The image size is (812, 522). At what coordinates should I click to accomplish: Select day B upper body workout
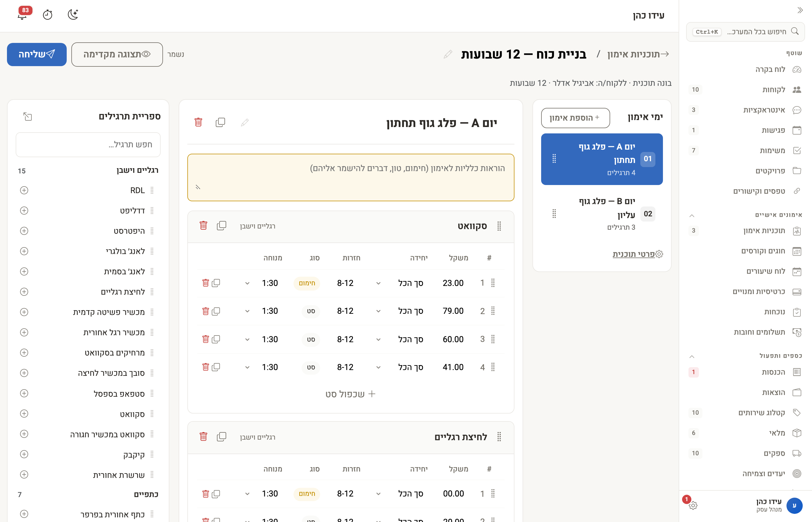coord(602,214)
